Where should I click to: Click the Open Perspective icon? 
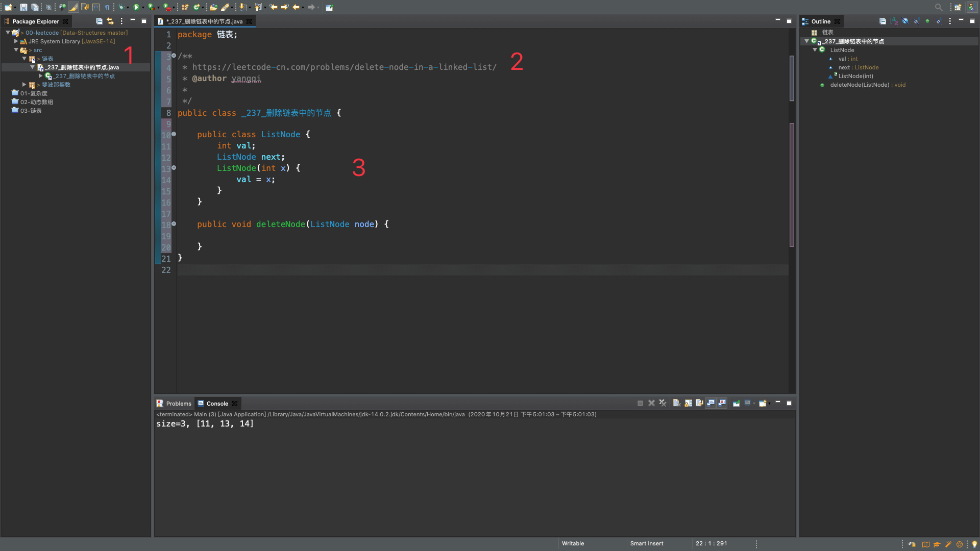point(958,7)
